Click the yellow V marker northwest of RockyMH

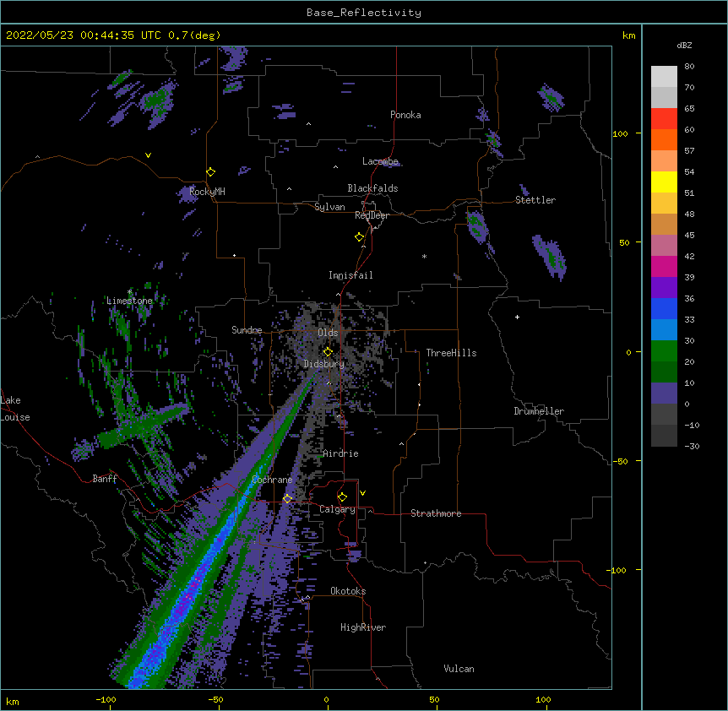pos(148,155)
